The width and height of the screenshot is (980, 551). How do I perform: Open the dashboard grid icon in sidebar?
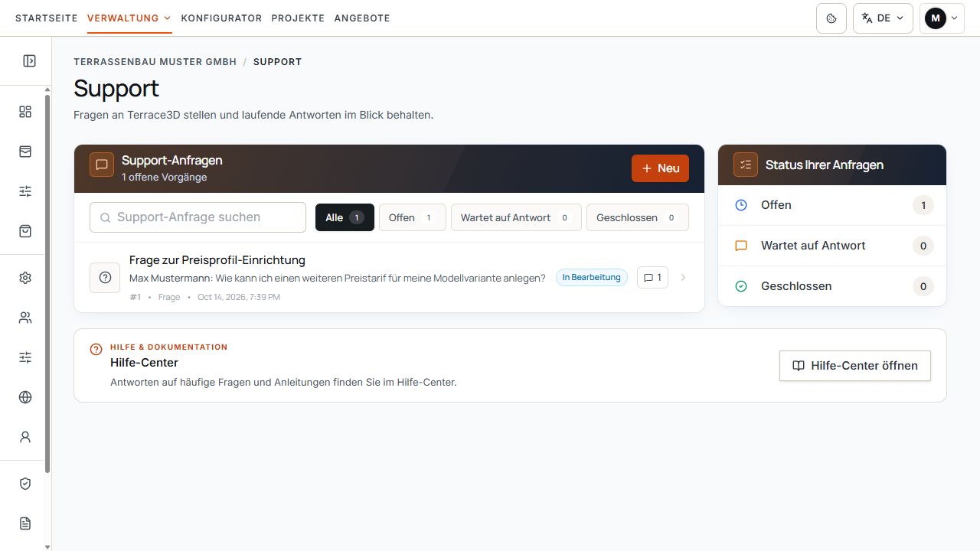click(x=25, y=112)
